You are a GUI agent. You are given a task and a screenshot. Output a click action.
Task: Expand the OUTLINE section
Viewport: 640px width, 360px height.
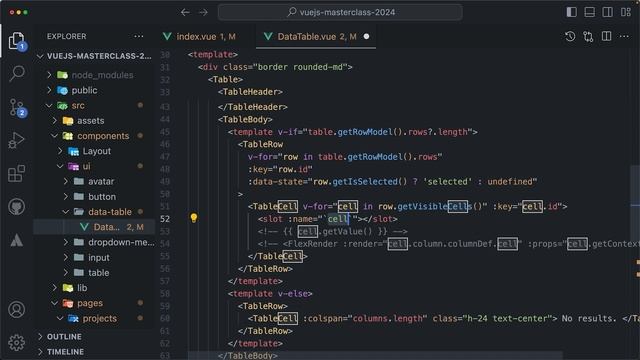tap(94, 337)
